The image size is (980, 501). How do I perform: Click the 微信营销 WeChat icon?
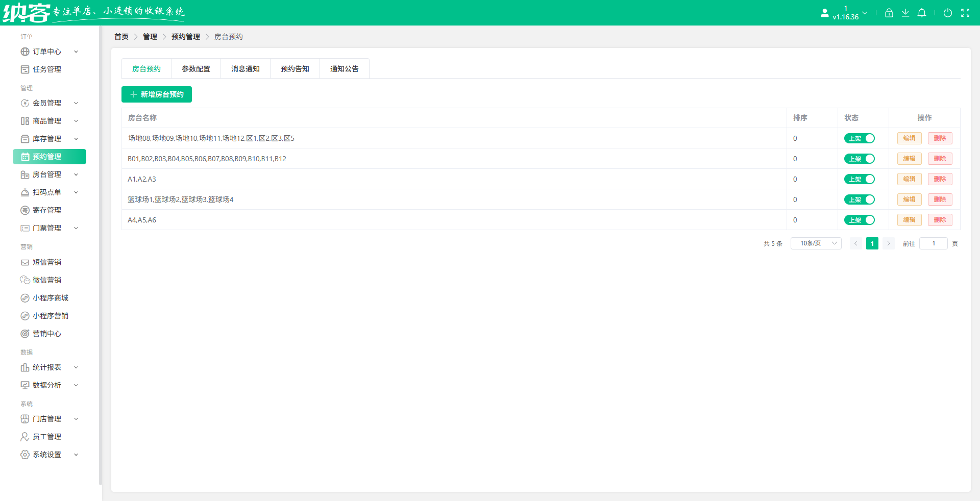tap(25, 280)
